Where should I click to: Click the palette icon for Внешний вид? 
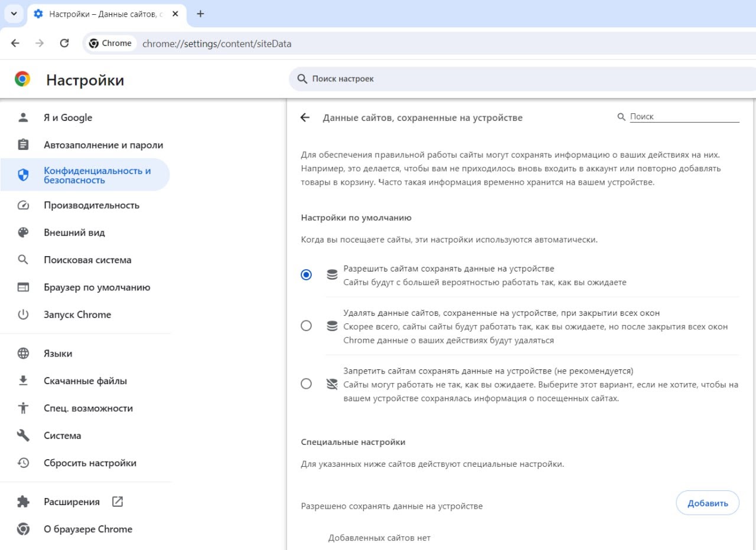(x=23, y=233)
